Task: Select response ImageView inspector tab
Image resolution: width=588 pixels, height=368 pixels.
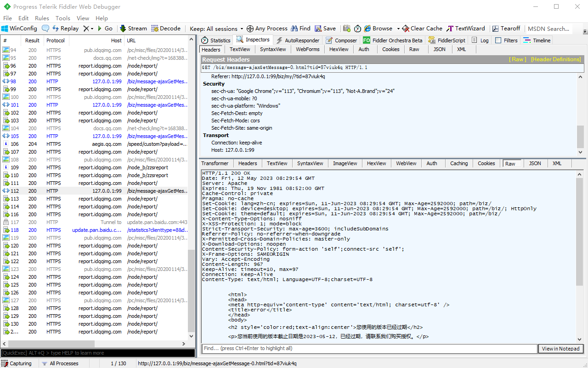Action: [x=345, y=163]
